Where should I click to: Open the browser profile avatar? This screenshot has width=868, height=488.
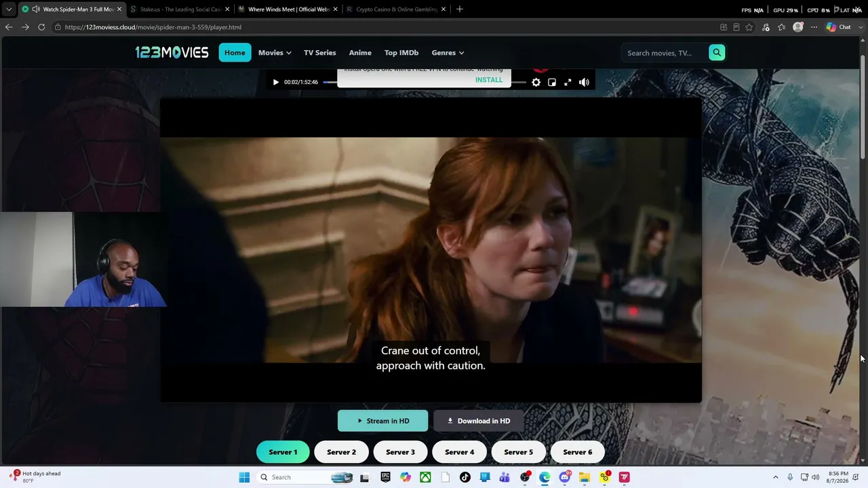(x=798, y=27)
